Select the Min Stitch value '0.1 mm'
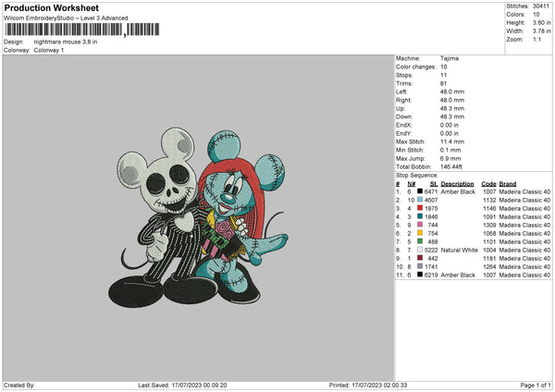Screen dimensions: 555x392 pos(450,150)
